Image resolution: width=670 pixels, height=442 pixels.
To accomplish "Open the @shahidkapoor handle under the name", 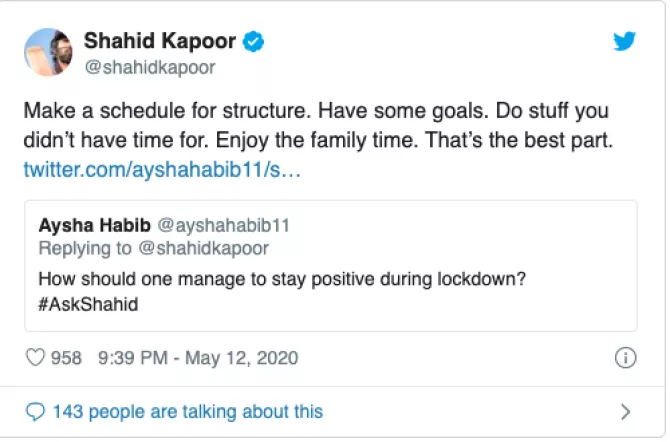I will pyautogui.click(x=148, y=67).
